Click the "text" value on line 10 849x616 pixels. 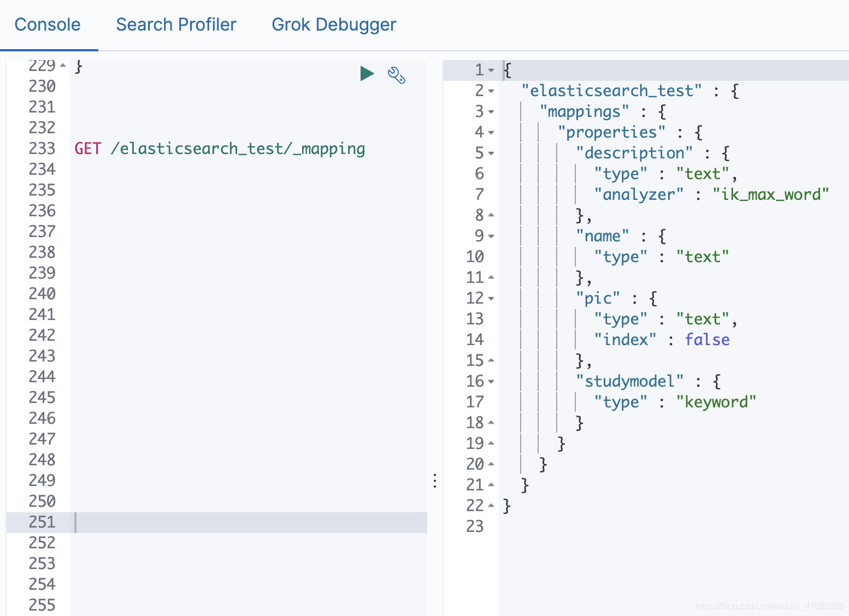[x=703, y=257]
